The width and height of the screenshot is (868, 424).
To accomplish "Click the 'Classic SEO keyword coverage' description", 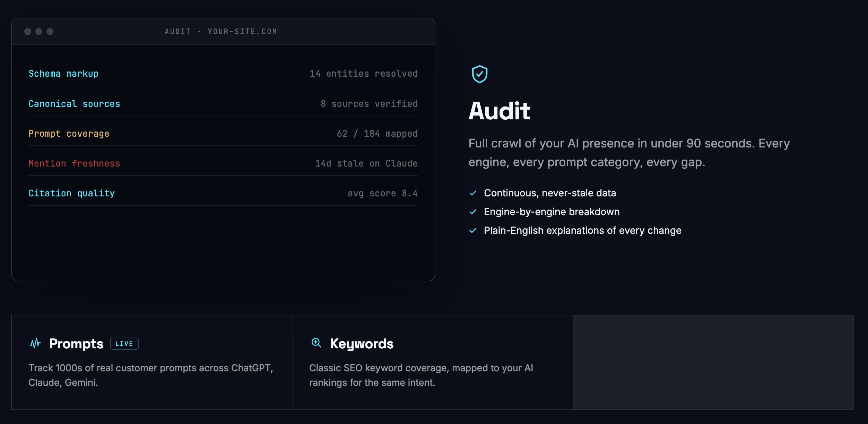I will pos(421,375).
